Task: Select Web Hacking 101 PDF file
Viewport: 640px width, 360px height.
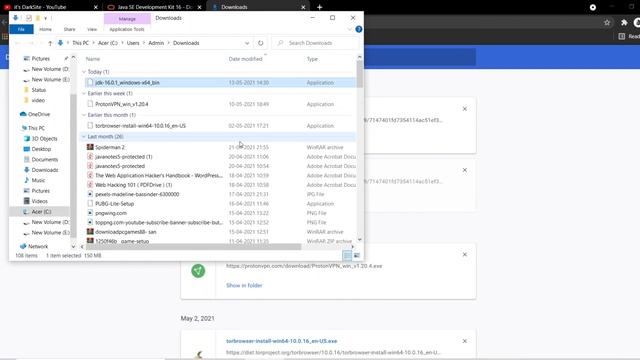Action: pos(220,185)
